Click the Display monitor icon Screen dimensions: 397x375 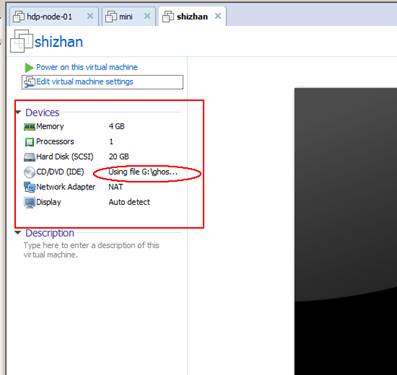click(29, 202)
